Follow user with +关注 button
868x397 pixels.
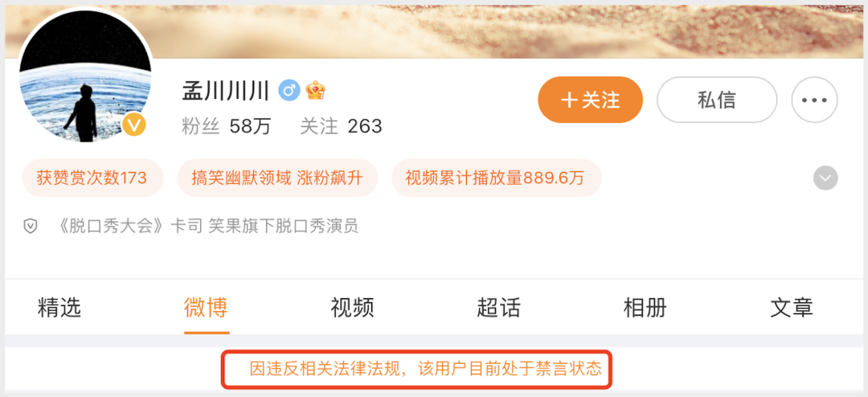[590, 100]
